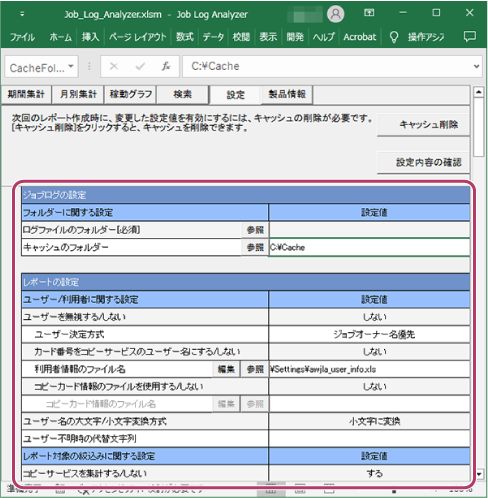Image resolution: width=488 pixels, height=498 pixels.
Task: Confirm formula entry with the check icon
Action: pyautogui.click(x=140, y=66)
